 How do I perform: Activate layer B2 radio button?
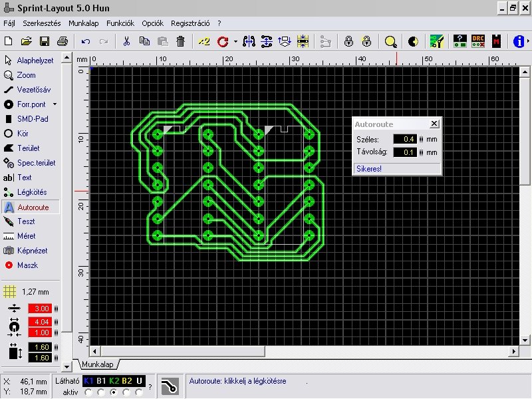(126, 392)
